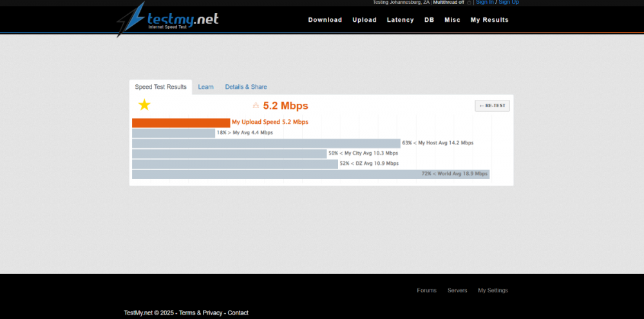Select the Speed Test Results tab
644x319 pixels.
pyautogui.click(x=160, y=87)
